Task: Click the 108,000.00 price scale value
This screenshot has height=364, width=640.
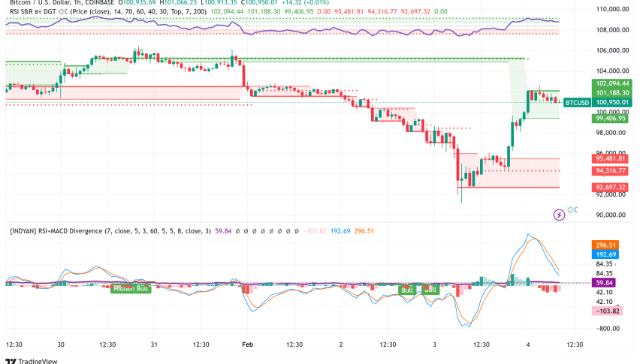Action: pos(612,30)
